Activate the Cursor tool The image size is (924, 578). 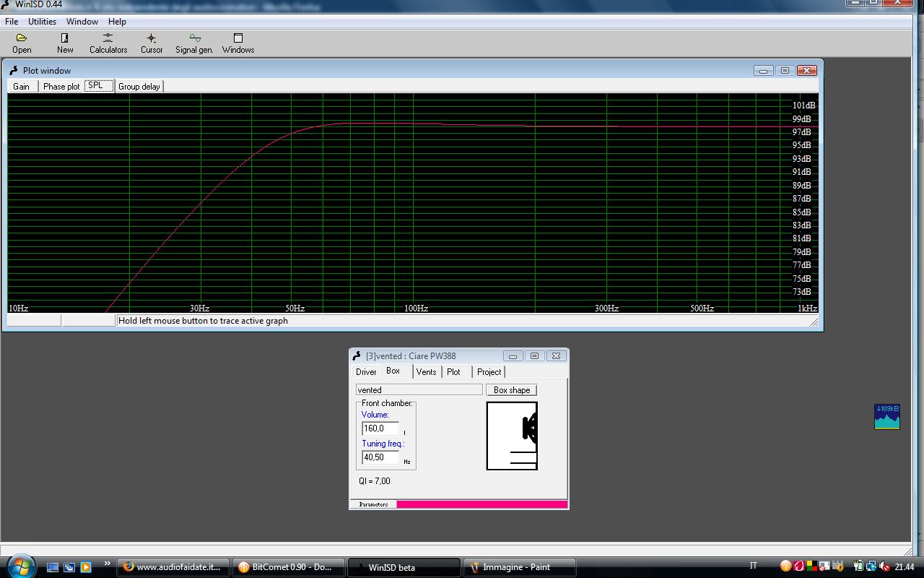152,43
